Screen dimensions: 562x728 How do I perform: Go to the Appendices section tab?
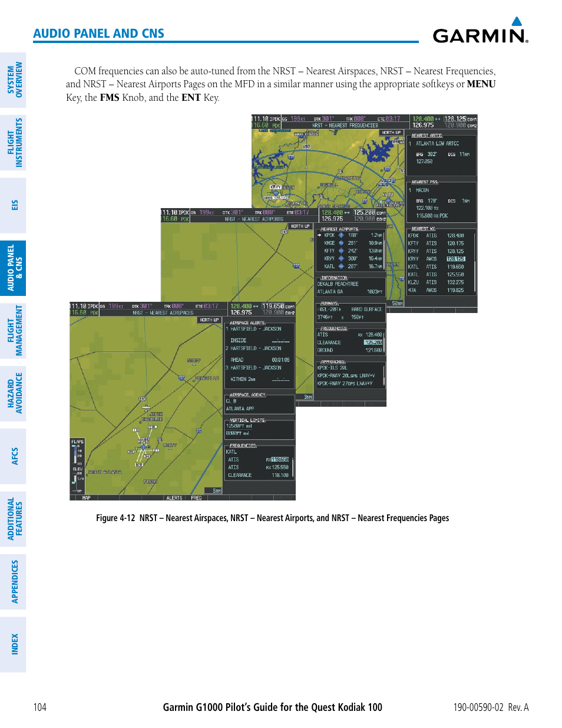pos(13,582)
